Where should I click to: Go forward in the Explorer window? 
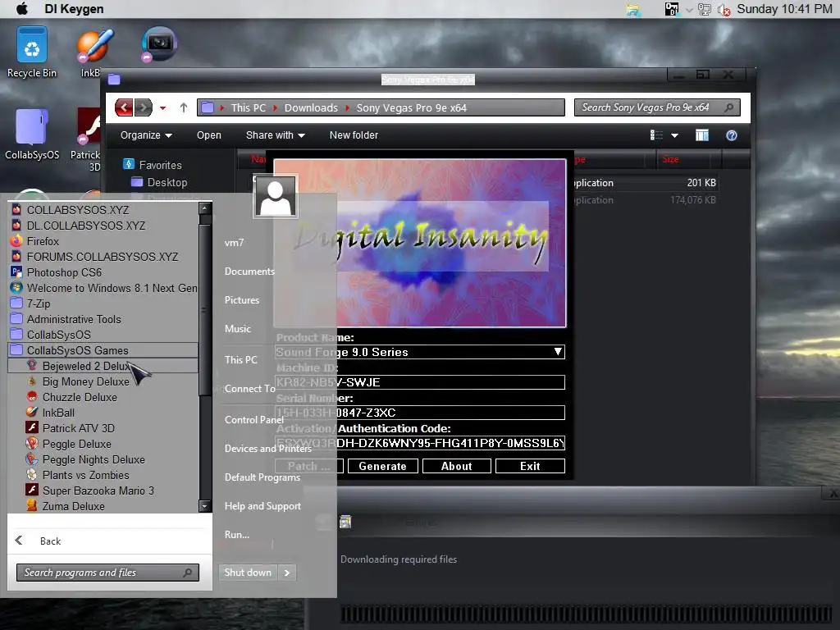point(143,107)
